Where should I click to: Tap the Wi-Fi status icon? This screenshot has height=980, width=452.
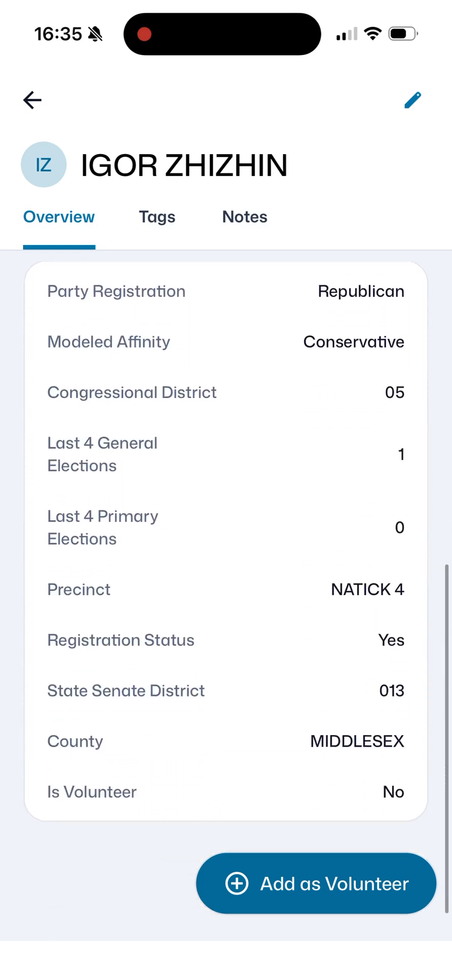[x=373, y=34]
